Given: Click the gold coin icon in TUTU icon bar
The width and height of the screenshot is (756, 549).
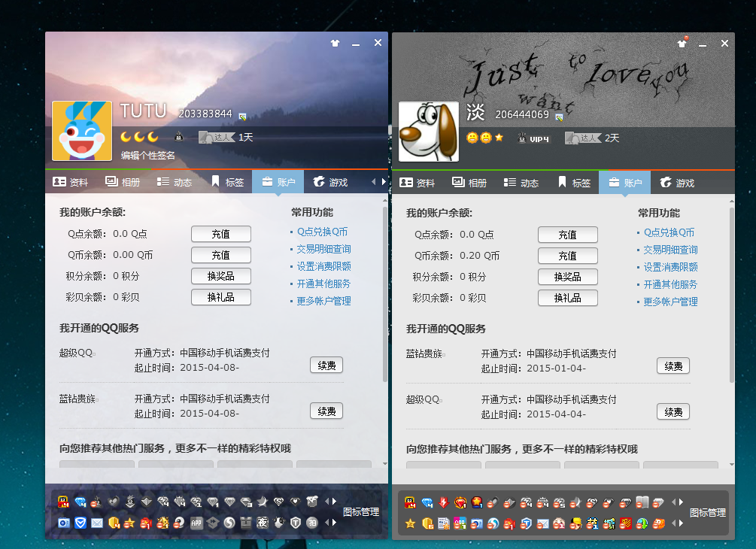Looking at the screenshot, I should (114, 523).
